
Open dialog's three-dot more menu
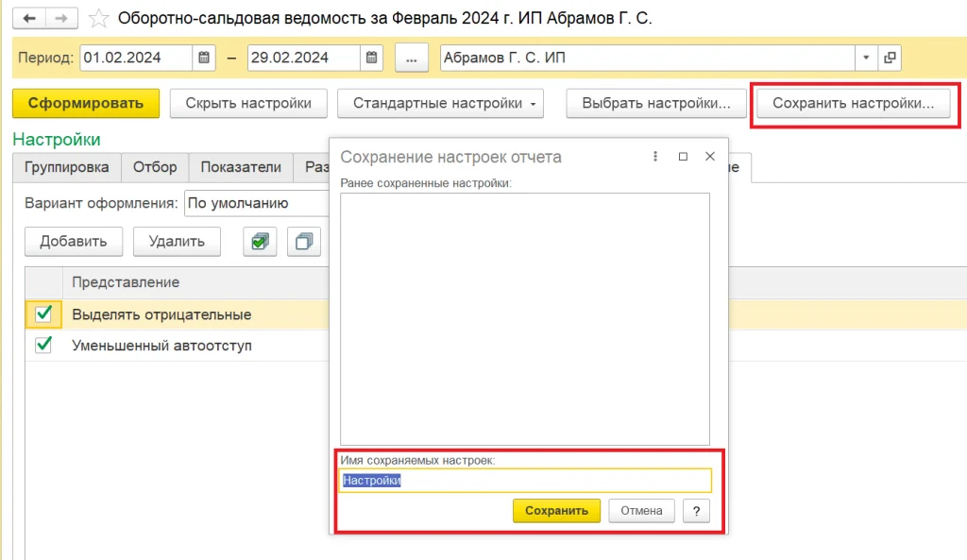pyautogui.click(x=654, y=157)
